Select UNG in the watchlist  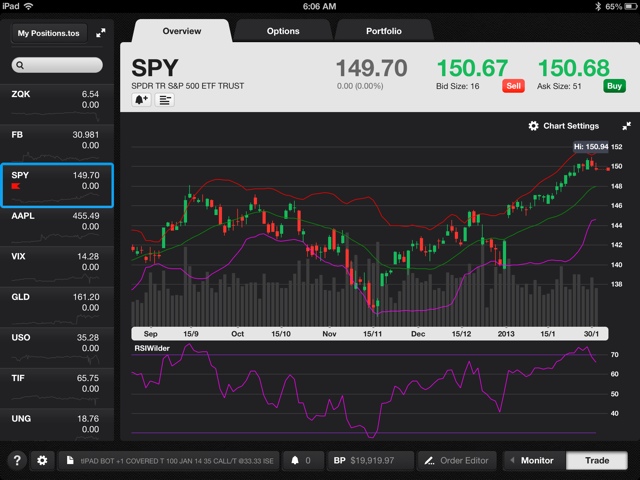pos(57,425)
